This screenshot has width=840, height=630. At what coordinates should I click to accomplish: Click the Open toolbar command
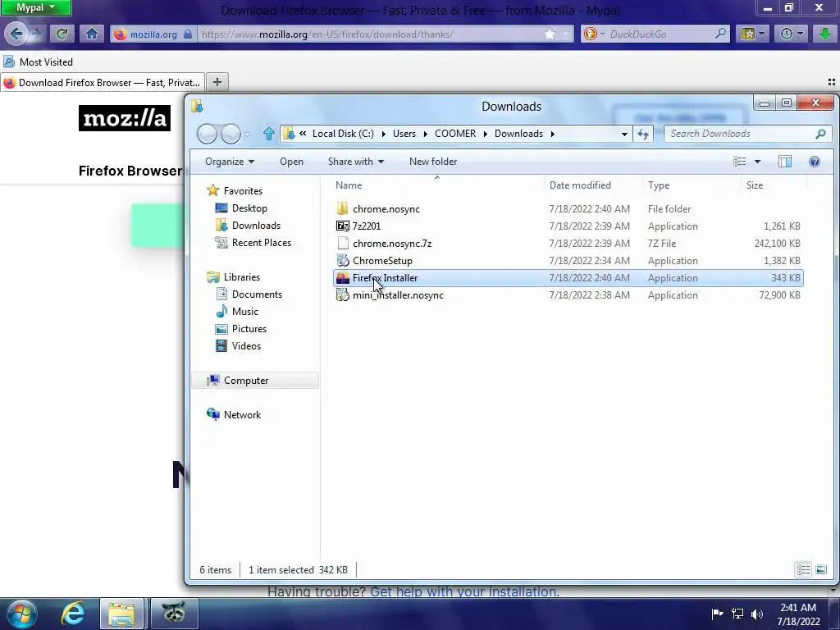tap(291, 162)
